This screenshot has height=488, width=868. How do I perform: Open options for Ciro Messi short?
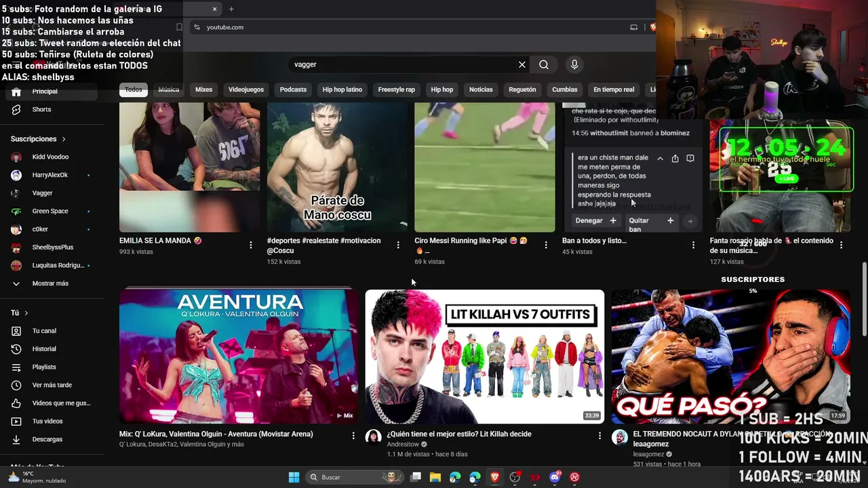[x=546, y=245]
